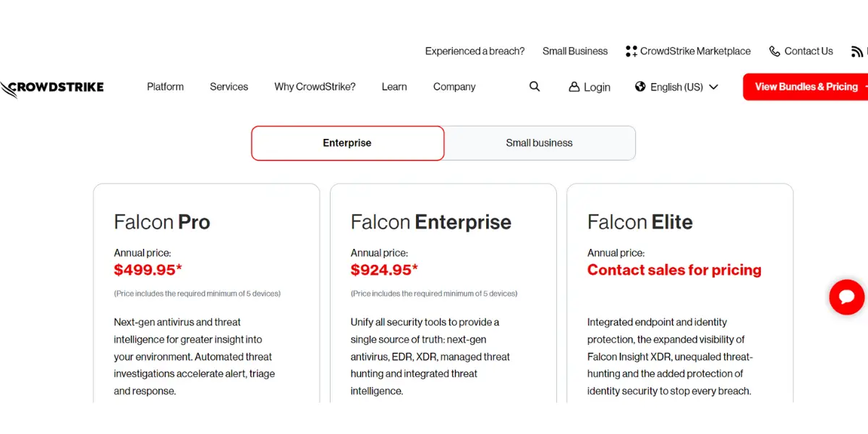The image size is (868, 434).
Task: Click the globe language icon
Action: coord(640,87)
